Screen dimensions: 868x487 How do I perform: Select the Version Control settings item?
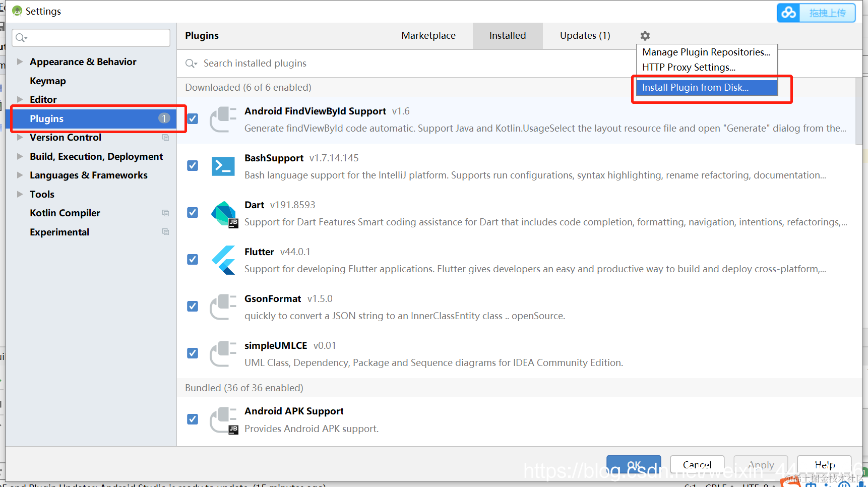66,137
